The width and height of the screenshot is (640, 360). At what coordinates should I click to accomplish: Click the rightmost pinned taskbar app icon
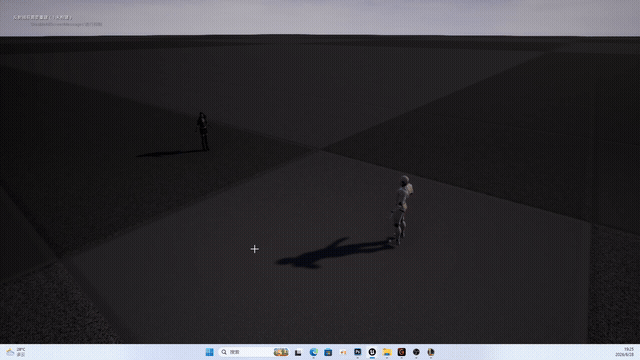(431, 352)
